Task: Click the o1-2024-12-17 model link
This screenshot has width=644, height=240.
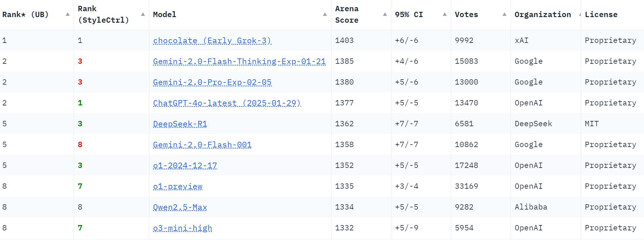Action: tap(185, 166)
